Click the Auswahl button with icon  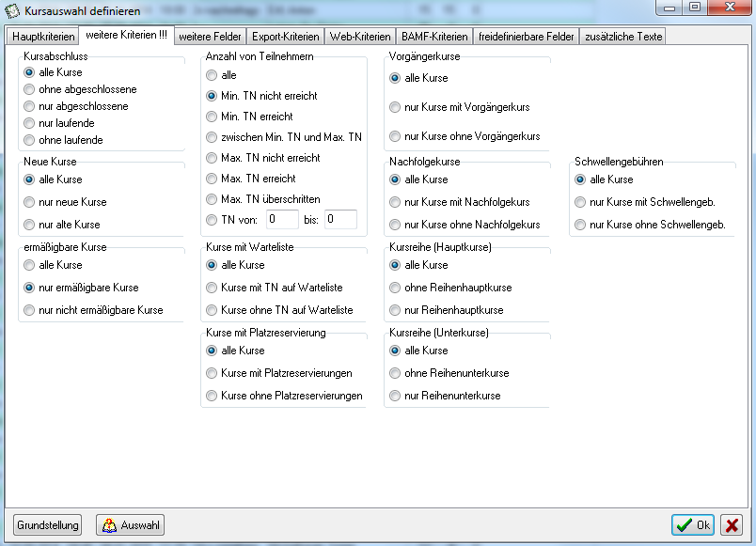click(x=130, y=524)
